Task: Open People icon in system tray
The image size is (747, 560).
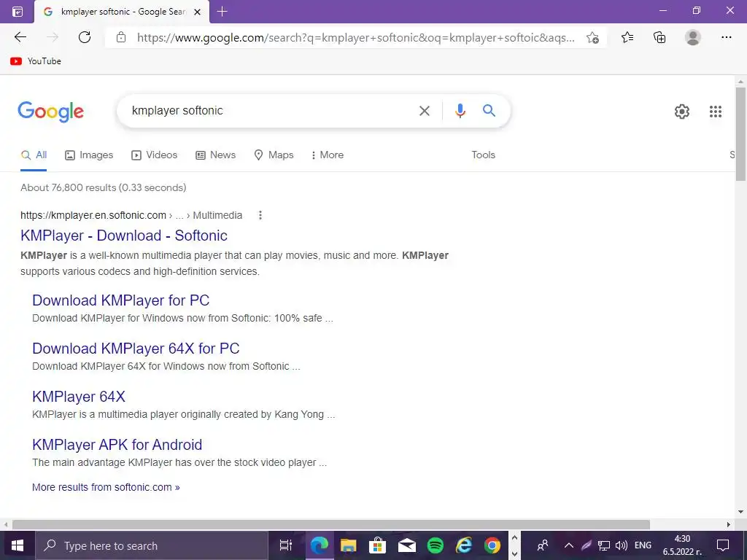Action: pyautogui.click(x=543, y=545)
